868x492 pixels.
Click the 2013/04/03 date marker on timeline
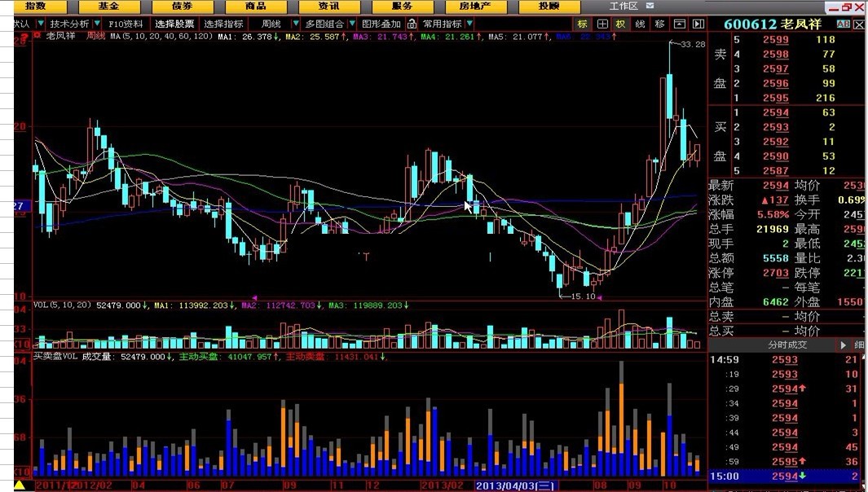(515, 485)
